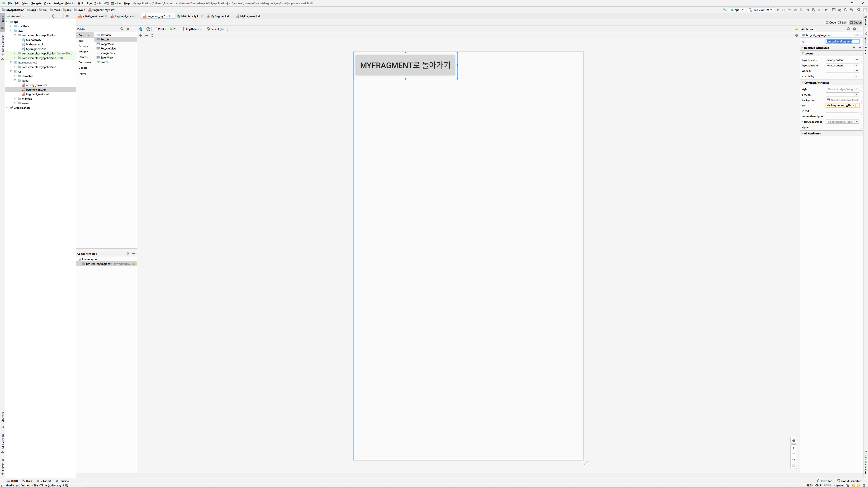The height and width of the screenshot is (488, 868).
Task: Click the MYFRAGMENT로 돌아가기 button in preview
Action: tap(405, 65)
